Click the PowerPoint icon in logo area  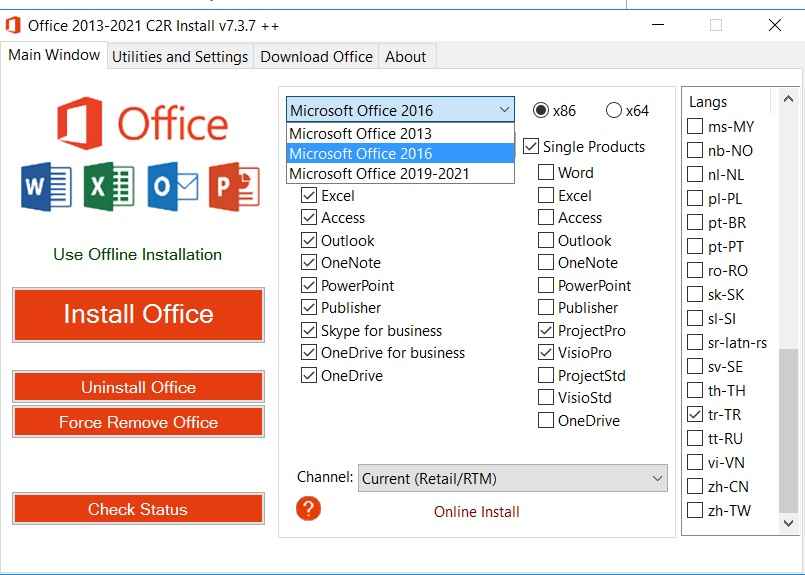(234, 187)
